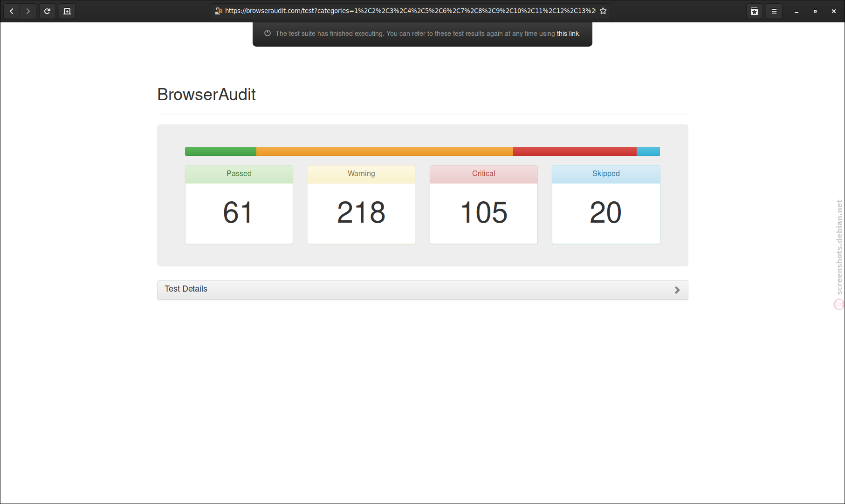
Task: Select the Skipped card header
Action: [606, 174]
